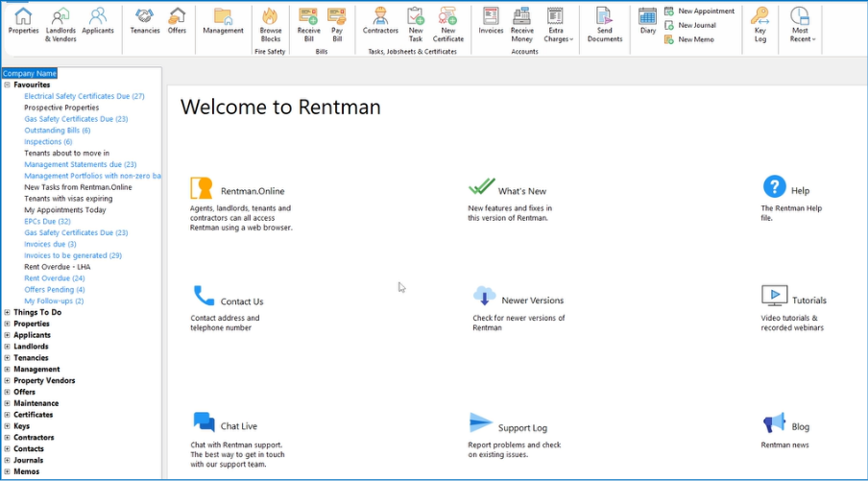Open Invoices due (3)

click(50, 244)
